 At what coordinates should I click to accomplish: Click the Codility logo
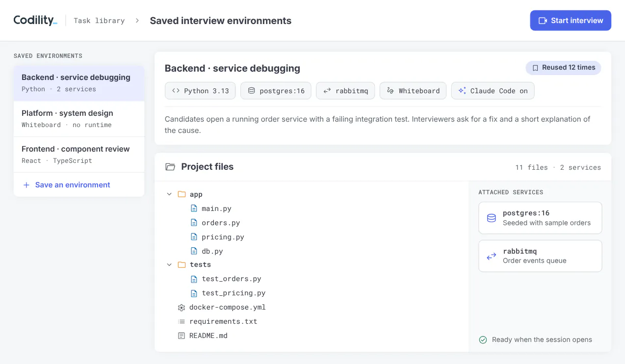tap(35, 20)
